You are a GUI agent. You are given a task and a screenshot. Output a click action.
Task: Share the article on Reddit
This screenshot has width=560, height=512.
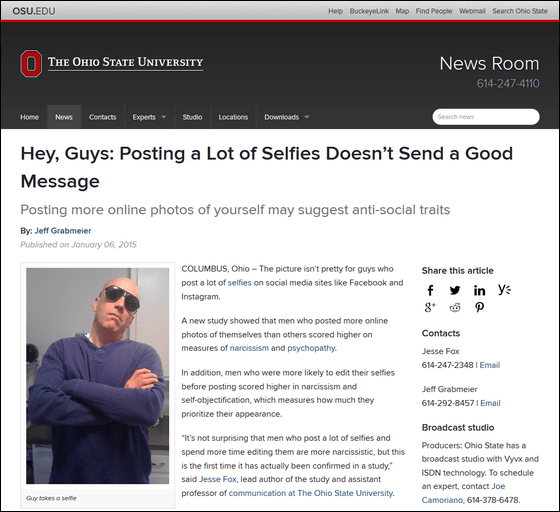(455, 307)
